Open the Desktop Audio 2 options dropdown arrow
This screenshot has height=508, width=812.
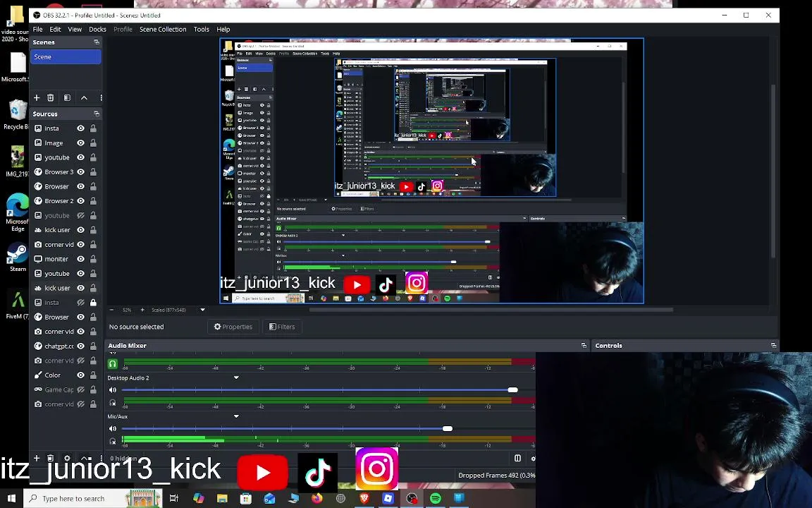click(x=236, y=378)
